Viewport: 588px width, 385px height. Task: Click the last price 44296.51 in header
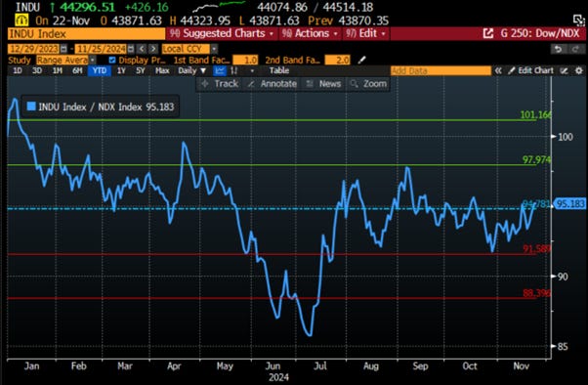(x=87, y=7)
